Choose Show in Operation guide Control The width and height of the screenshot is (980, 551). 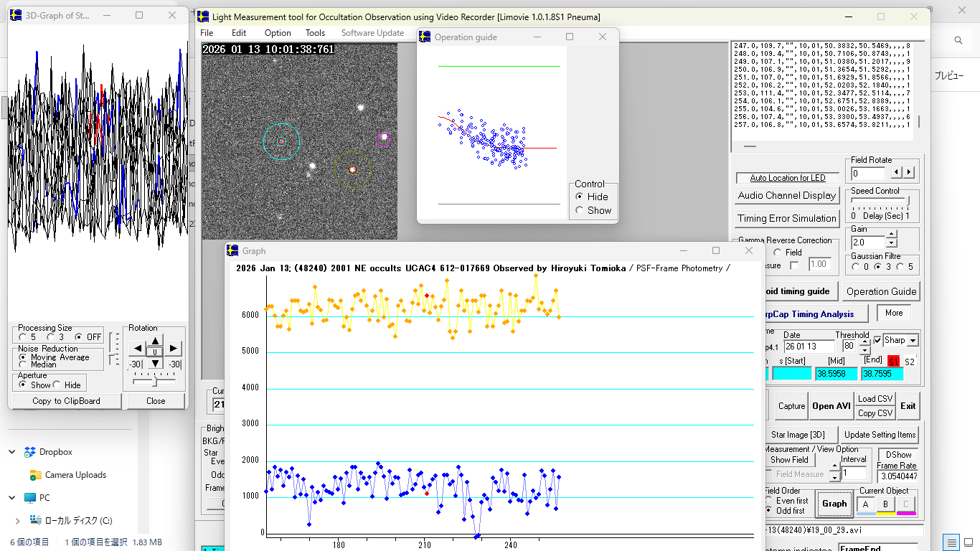pyautogui.click(x=580, y=210)
